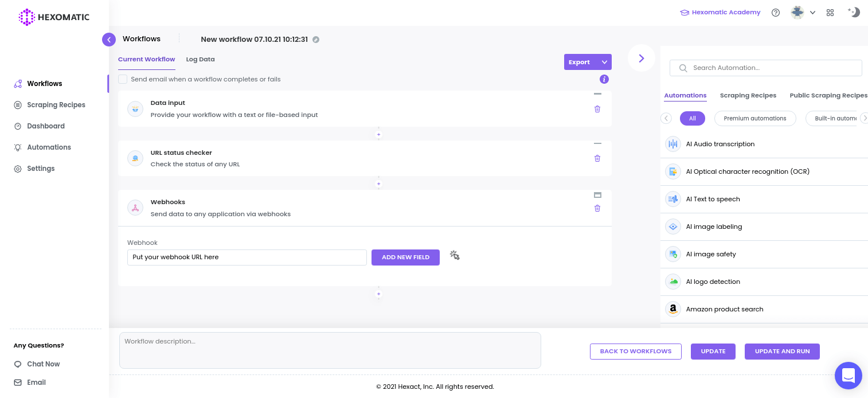The width and height of the screenshot is (868, 398).
Task: Click Back to Workflows button
Action: [635, 351]
